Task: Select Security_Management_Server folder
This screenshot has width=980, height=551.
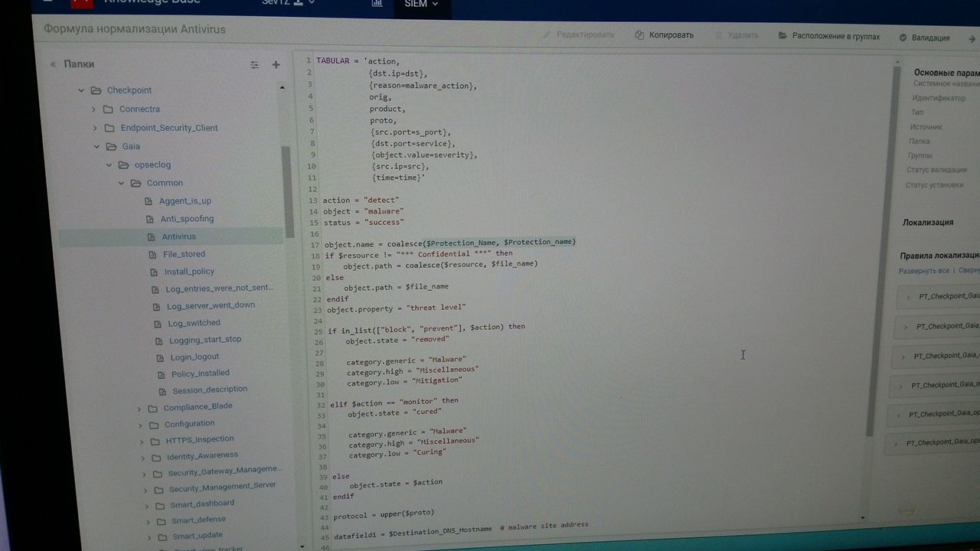Action: click(x=222, y=487)
